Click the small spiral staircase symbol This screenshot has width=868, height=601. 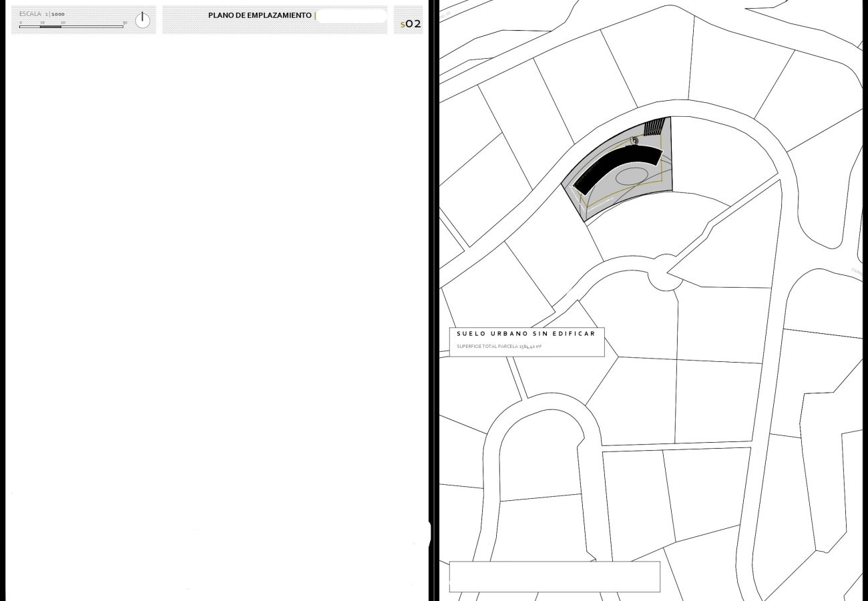tap(634, 140)
